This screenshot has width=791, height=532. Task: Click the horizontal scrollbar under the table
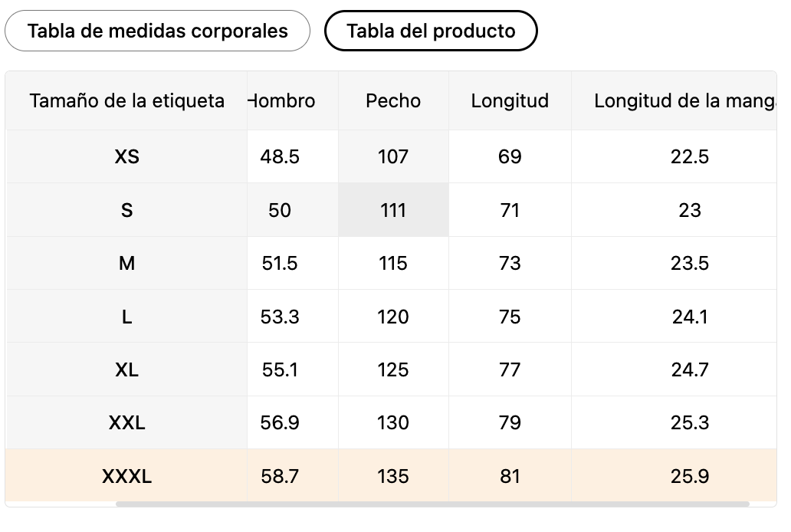coord(432,504)
